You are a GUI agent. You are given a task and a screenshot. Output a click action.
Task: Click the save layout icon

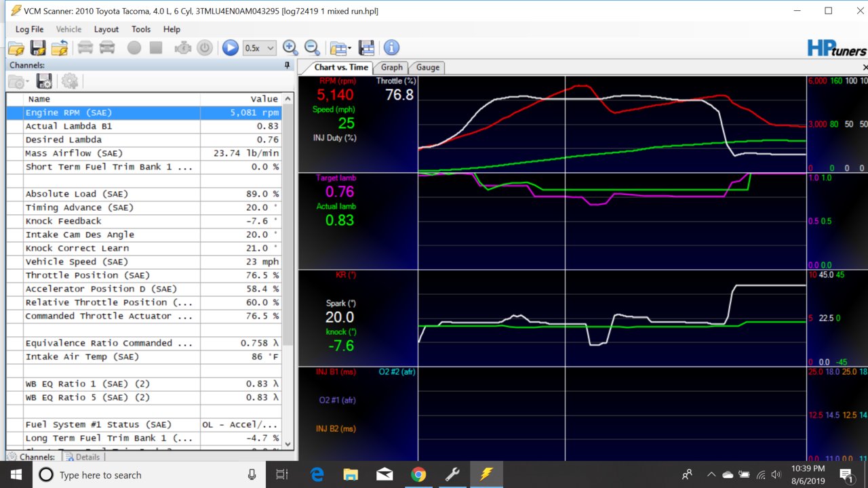366,48
